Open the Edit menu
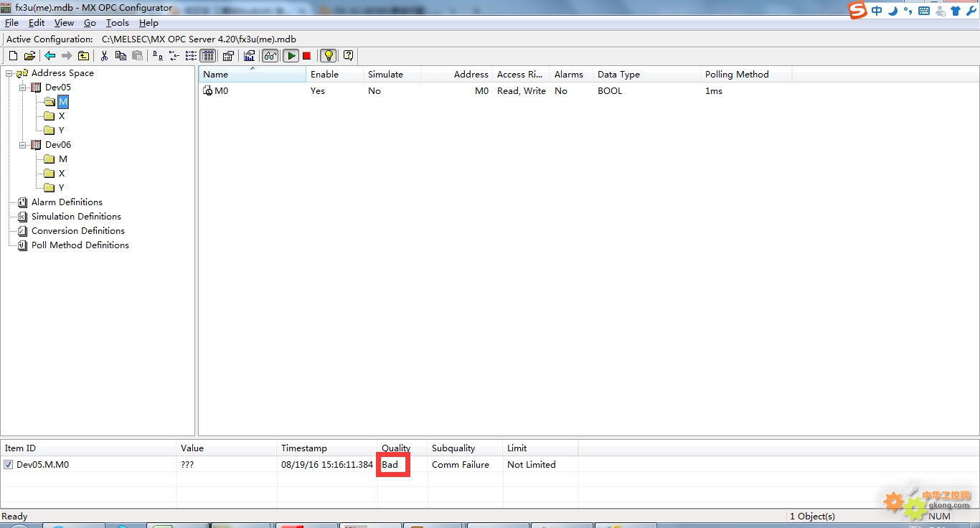Image resolution: width=980 pixels, height=528 pixels. (x=37, y=23)
